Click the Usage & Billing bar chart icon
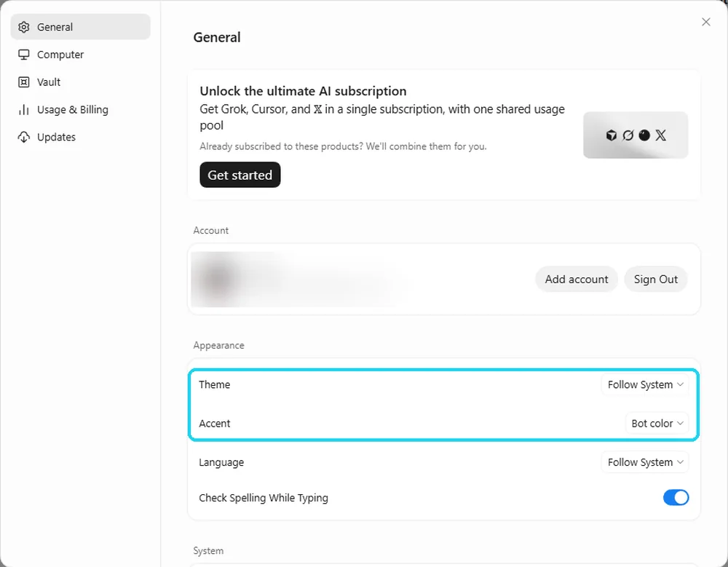 pos(24,110)
